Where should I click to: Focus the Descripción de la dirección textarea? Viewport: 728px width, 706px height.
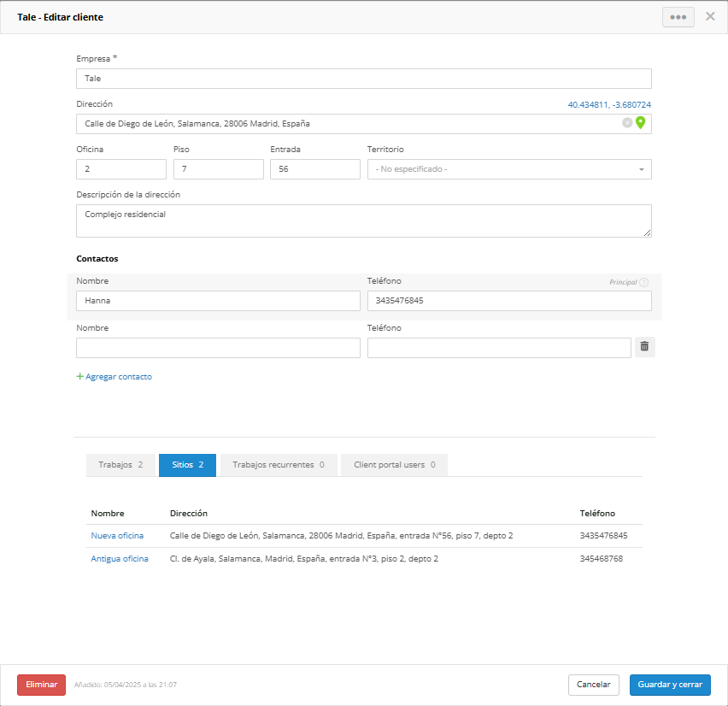(363, 221)
